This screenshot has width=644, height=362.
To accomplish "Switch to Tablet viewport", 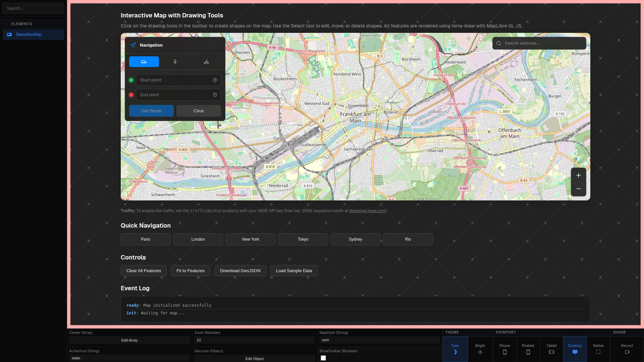I will coord(551,349).
